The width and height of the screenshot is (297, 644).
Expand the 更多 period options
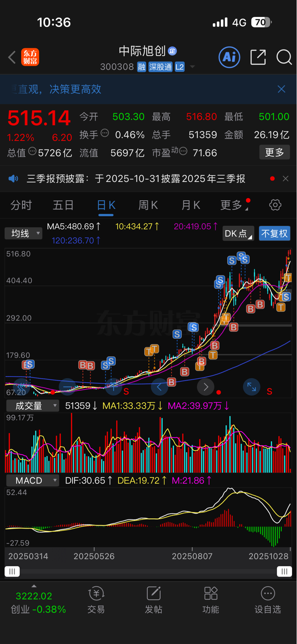234,205
